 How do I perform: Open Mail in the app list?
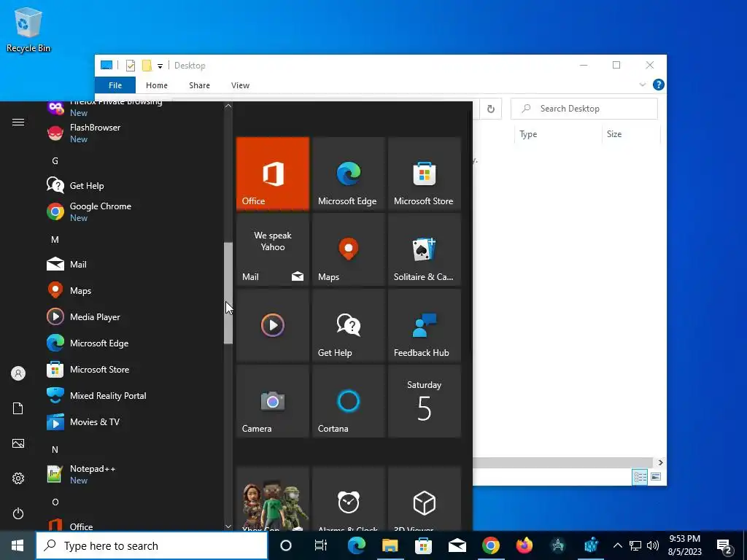click(133, 264)
